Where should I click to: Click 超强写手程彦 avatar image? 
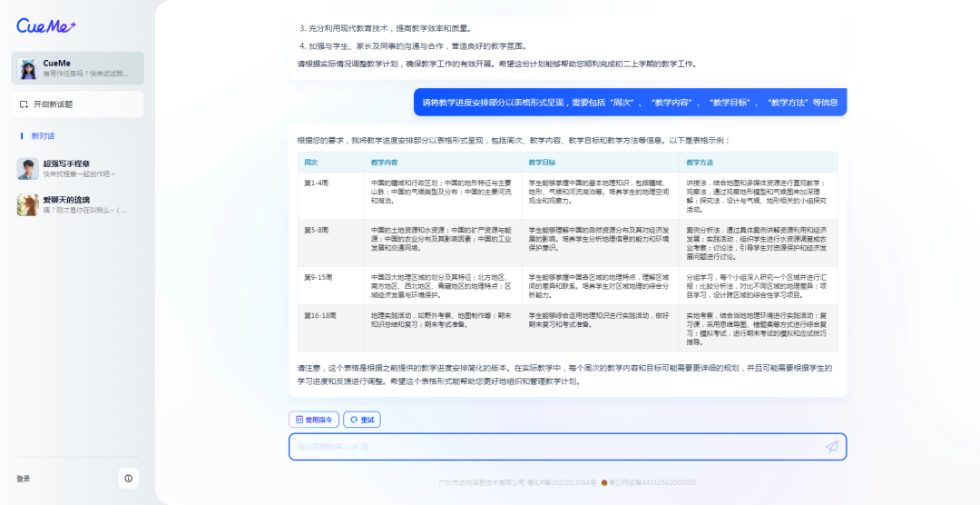coord(27,168)
